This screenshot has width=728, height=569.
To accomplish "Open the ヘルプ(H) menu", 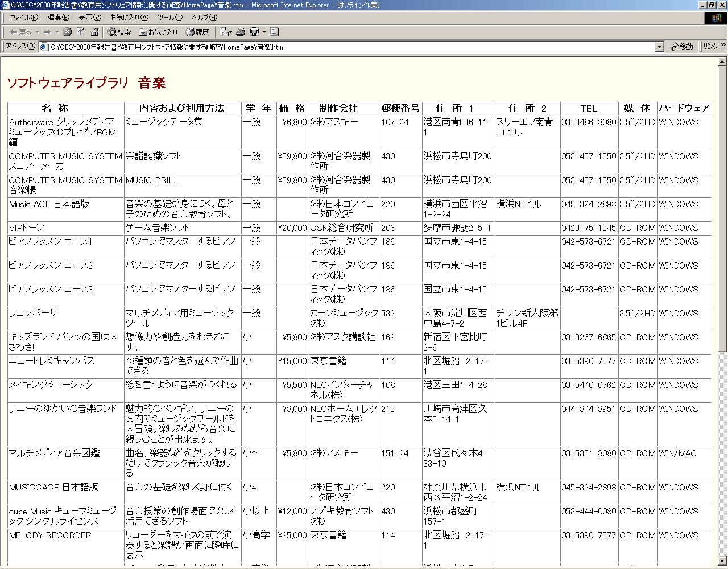I will coord(204,18).
